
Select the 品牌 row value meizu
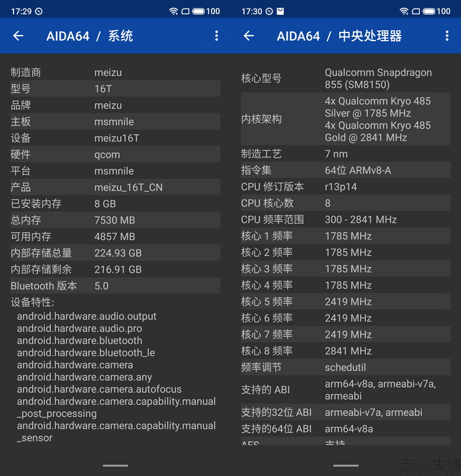pyautogui.click(x=108, y=106)
